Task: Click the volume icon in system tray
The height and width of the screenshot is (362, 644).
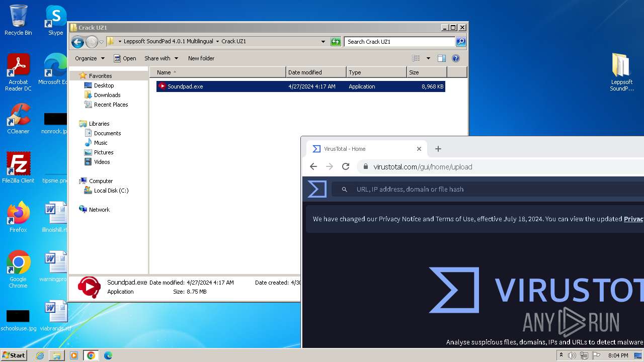Action: tap(572, 355)
